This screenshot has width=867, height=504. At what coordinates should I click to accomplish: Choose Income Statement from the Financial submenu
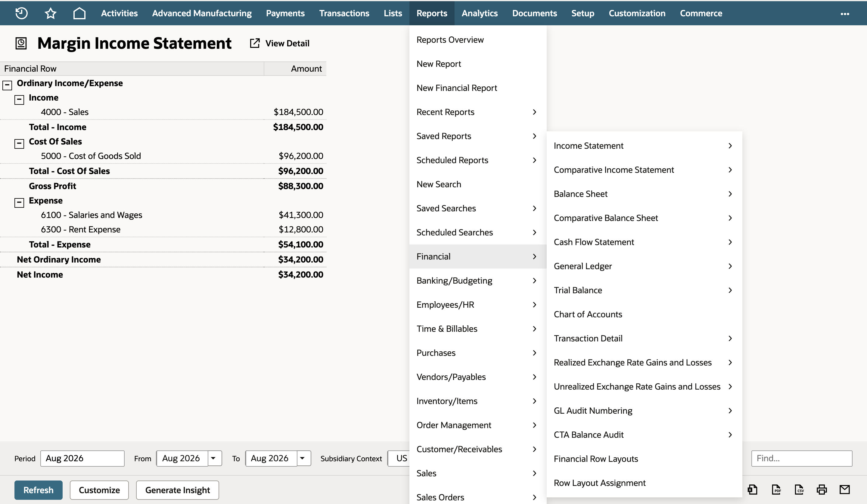(x=644, y=146)
